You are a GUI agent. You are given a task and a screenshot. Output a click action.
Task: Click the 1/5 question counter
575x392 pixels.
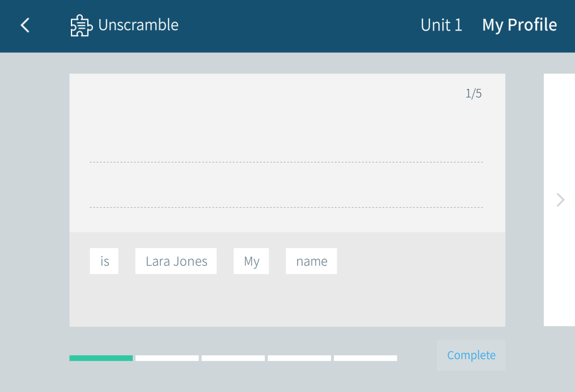[x=473, y=94]
